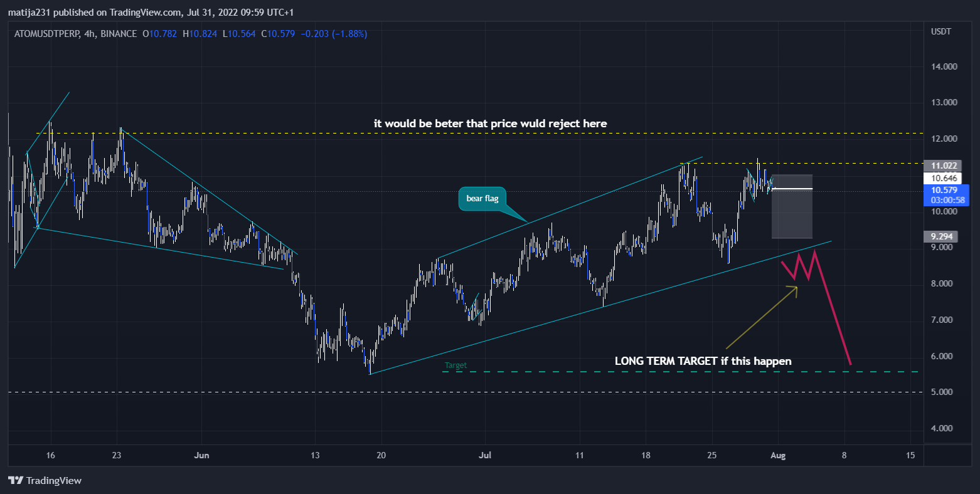Click the 'Jul' date on time axis

[484, 455]
